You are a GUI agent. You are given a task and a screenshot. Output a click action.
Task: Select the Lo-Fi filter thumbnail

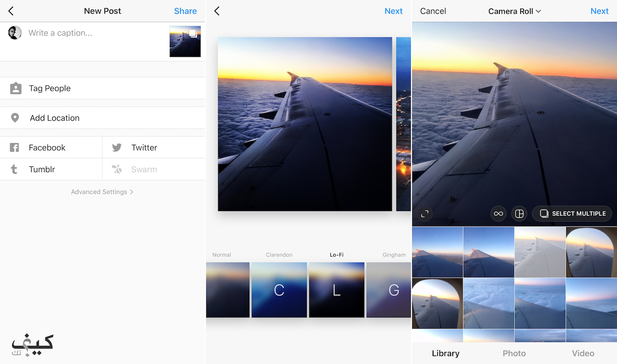pyautogui.click(x=337, y=290)
